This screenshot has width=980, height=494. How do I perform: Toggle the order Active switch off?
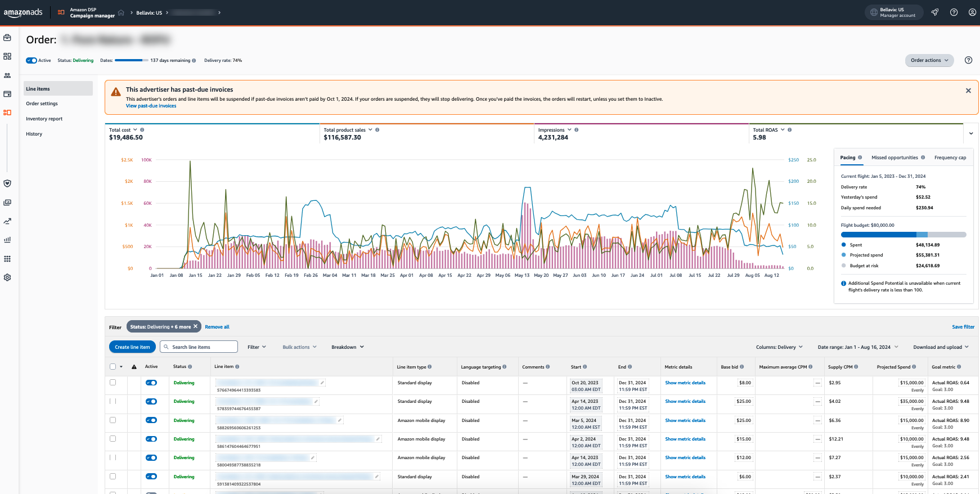[32, 60]
